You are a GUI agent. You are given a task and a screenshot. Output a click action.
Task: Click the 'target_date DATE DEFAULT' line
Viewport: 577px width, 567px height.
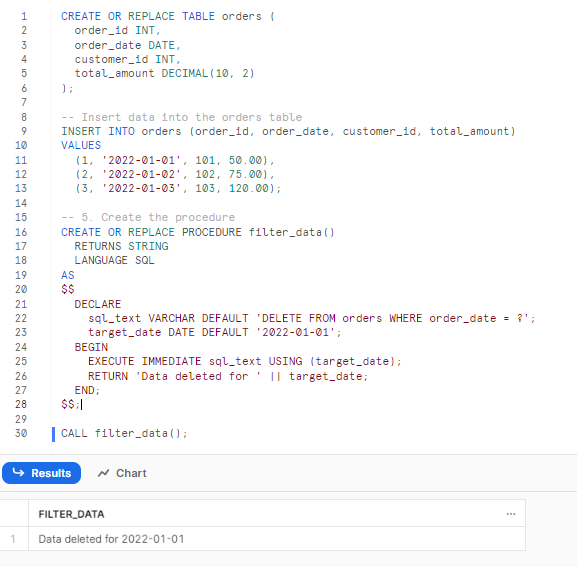215,332
